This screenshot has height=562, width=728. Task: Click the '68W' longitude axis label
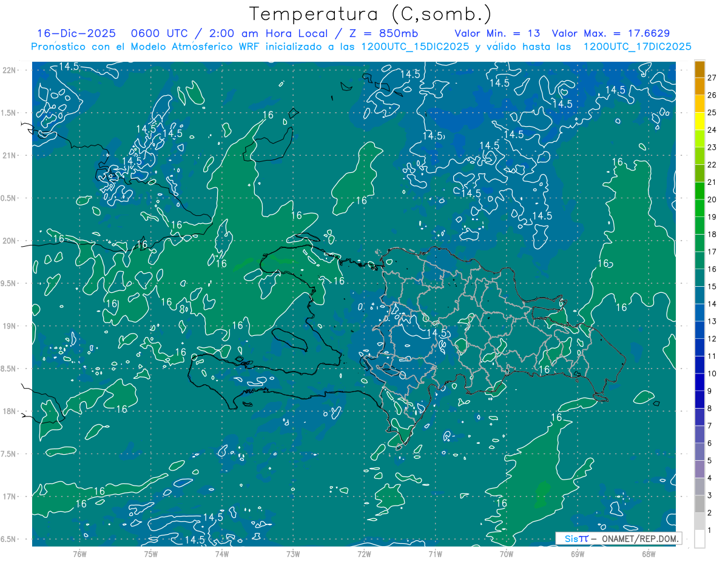coord(649,554)
